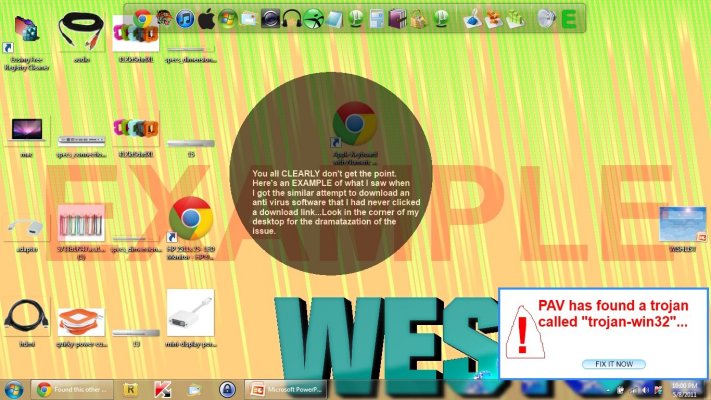Click the yellow R icon on the taskbar
The height and width of the screenshot is (400, 711).
pos(131,390)
